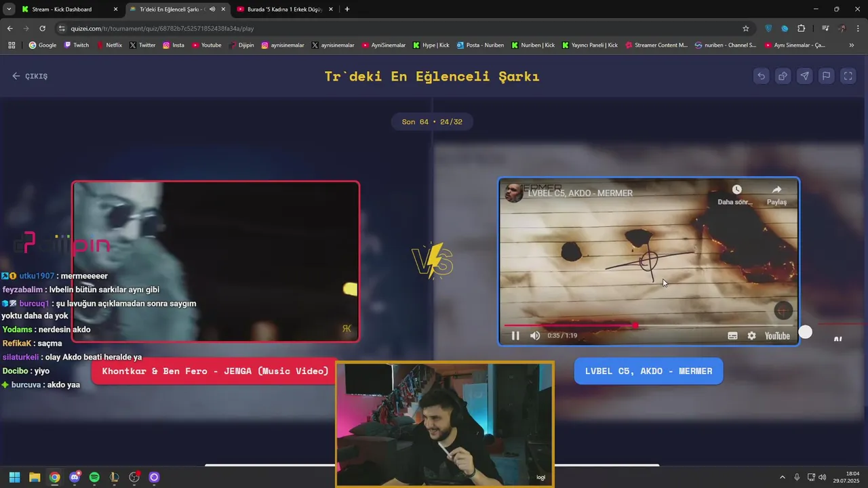Viewport: 868px width, 488px height.
Task: Click the white round knob beside video
Action: pyautogui.click(x=805, y=332)
